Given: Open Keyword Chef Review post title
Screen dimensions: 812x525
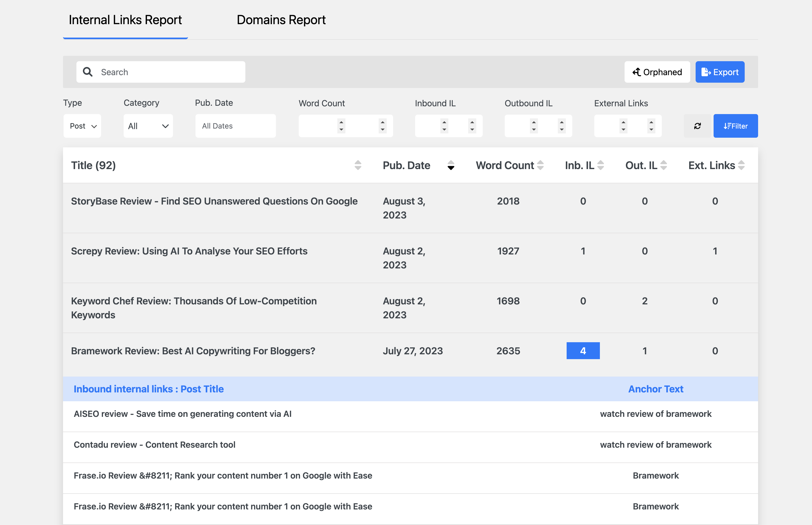Looking at the screenshot, I should (x=194, y=308).
